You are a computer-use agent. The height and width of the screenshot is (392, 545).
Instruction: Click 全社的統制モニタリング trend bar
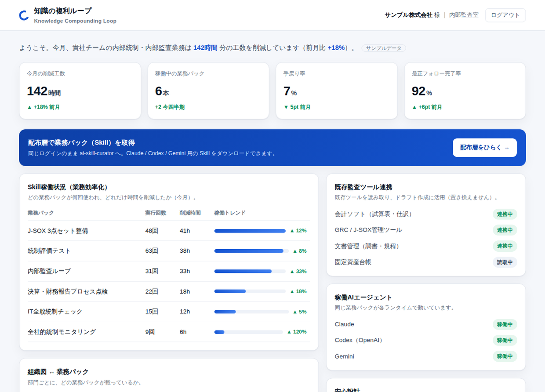tap(248, 332)
